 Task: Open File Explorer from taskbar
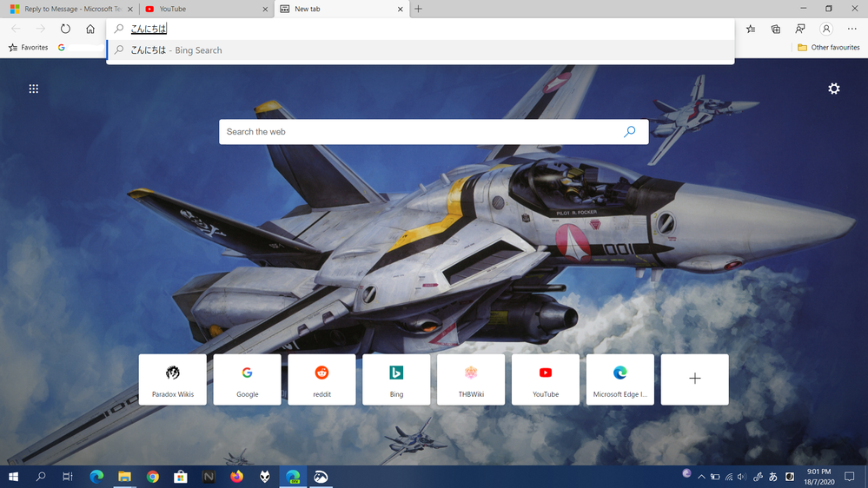coord(124,477)
